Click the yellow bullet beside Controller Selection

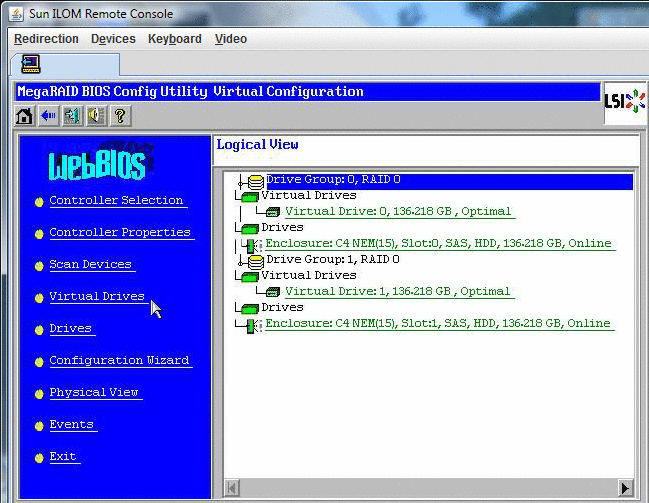(39, 202)
